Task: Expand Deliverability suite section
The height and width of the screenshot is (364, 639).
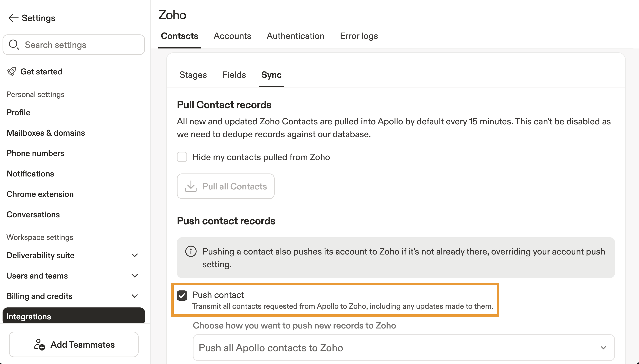Action: tap(135, 255)
